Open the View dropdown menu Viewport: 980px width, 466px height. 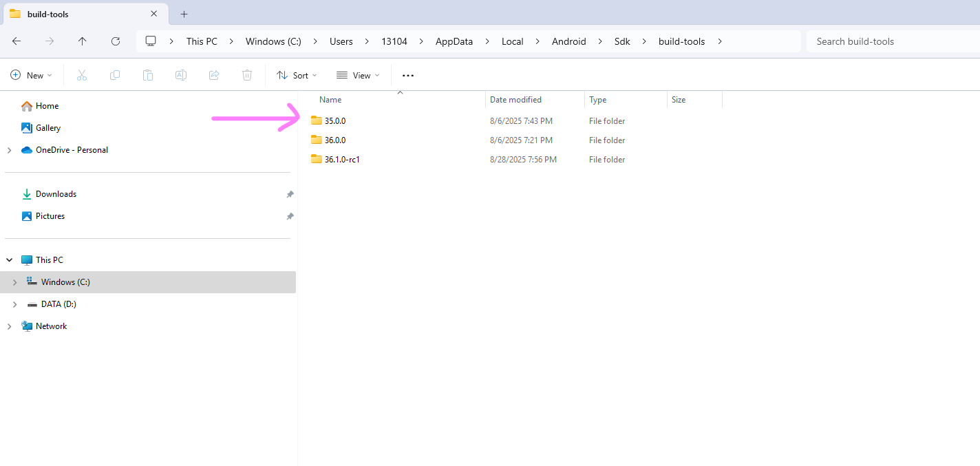point(358,75)
